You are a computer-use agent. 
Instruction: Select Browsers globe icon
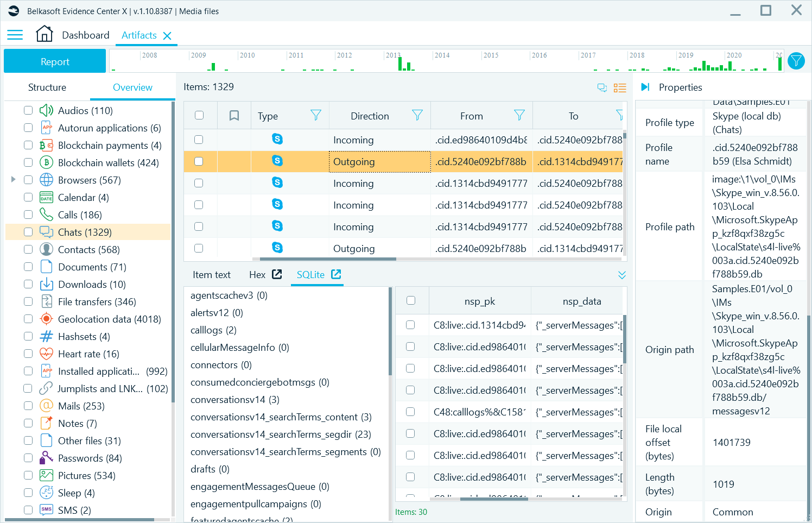pyautogui.click(x=46, y=180)
